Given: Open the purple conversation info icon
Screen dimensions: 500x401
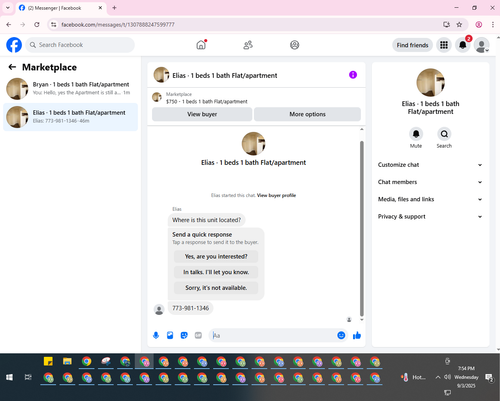Looking at the screenshot, I should (353, 75).
